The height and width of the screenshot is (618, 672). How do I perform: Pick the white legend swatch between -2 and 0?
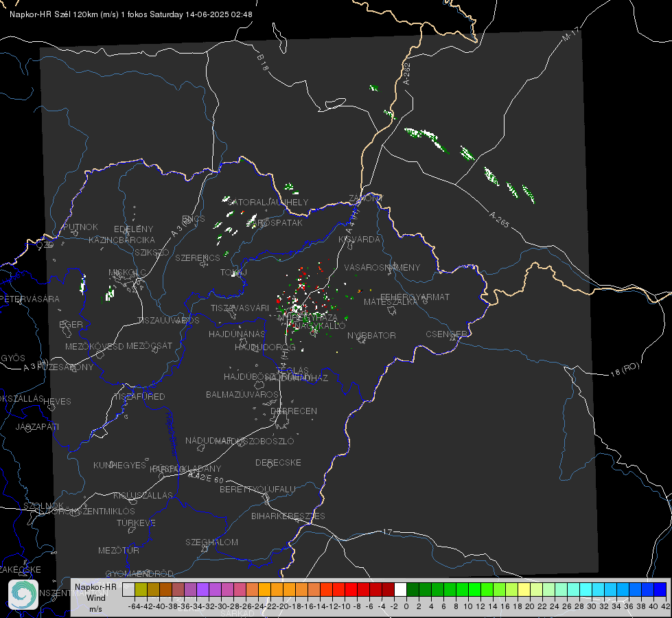pyautogui.click(x=400, y=589)
